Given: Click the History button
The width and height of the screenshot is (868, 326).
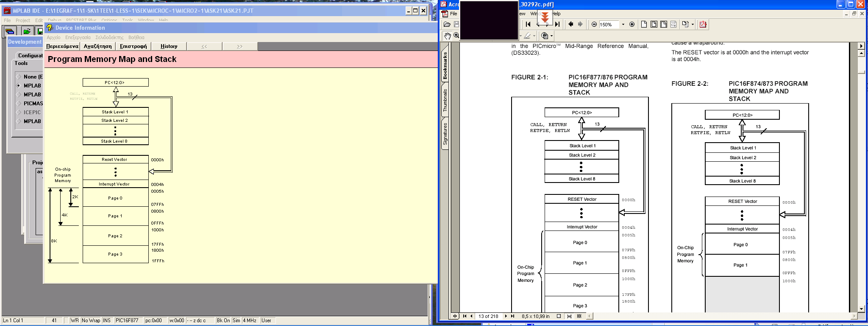Looking at the screenshot, I should [x=169, y=46].
